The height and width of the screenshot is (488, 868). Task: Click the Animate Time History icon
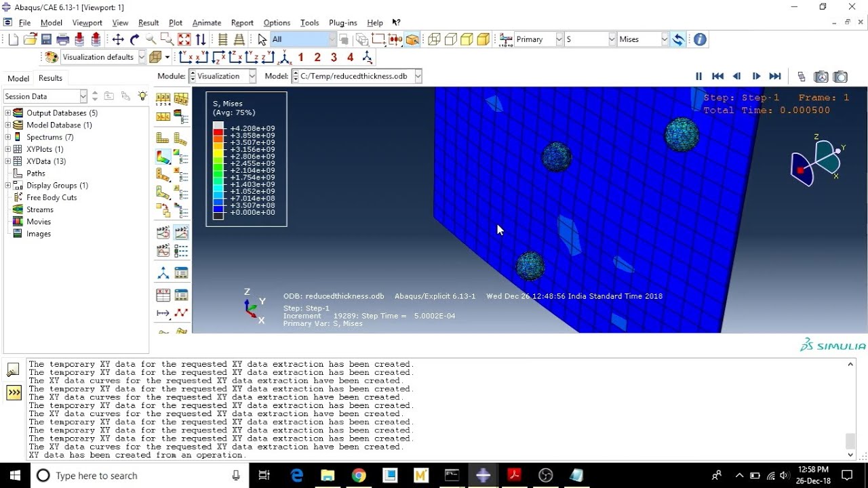(x=181, y=233)
